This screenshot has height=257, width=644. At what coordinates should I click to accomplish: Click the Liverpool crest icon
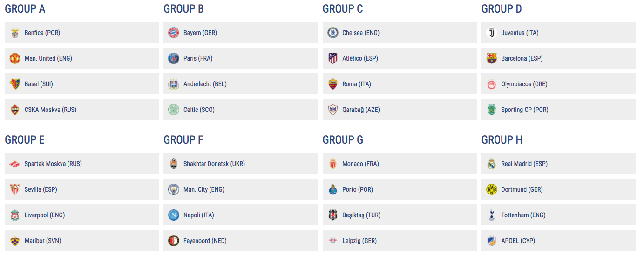tap(15, 215)
